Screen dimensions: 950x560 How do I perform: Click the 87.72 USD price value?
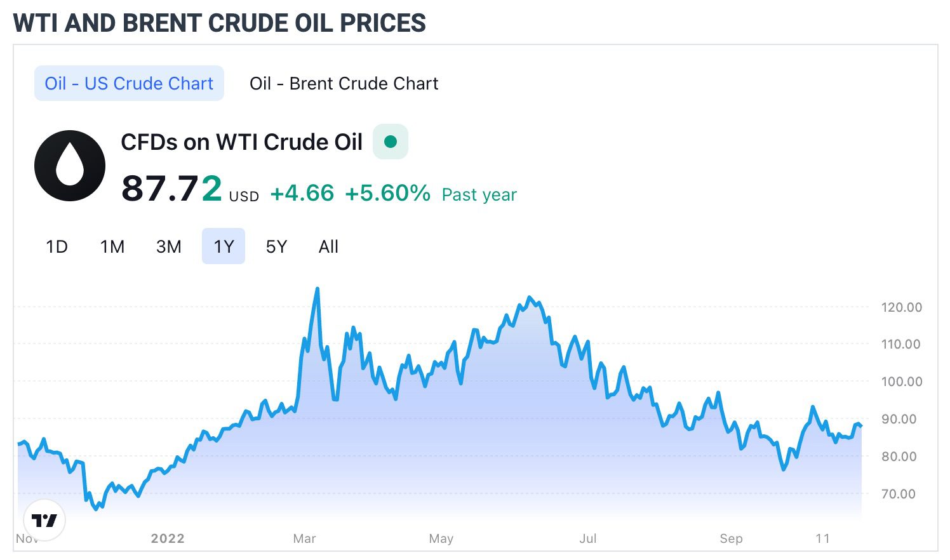tap(171, 189)
